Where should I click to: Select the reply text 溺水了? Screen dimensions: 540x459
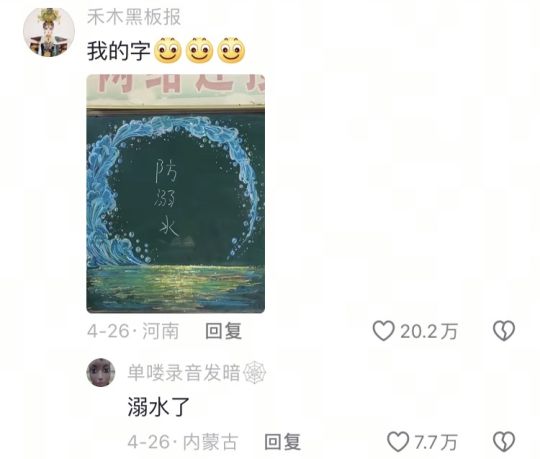point(159,407)
